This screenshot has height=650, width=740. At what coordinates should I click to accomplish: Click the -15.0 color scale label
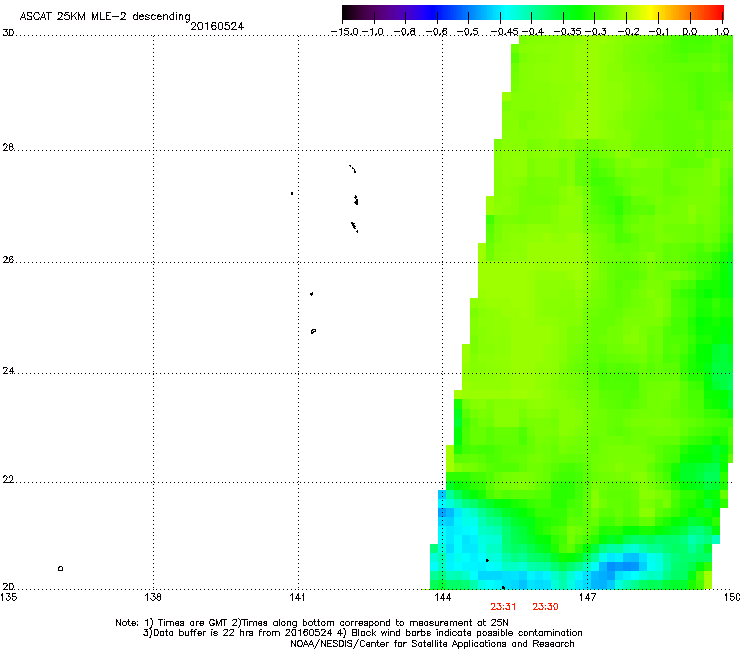pos(345,32)
